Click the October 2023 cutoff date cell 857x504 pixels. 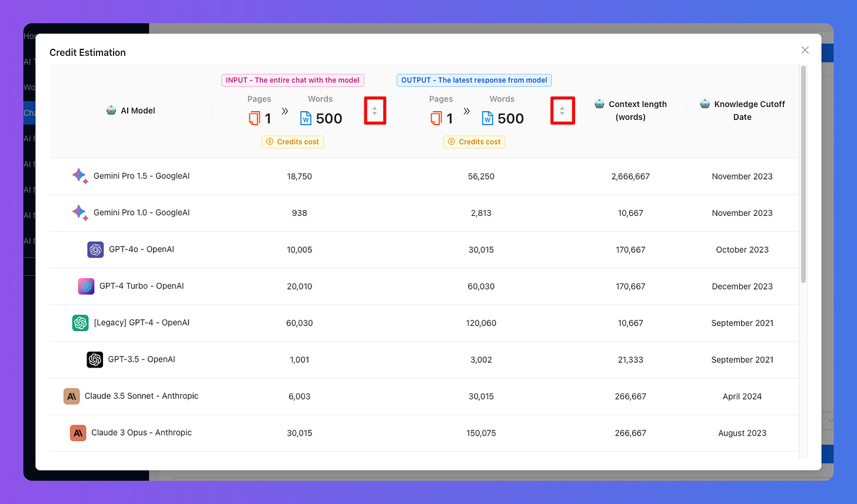pos(742,250)
